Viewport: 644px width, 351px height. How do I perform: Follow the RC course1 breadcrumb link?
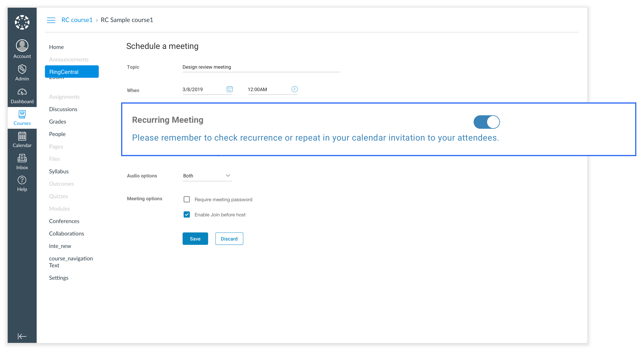pos(77,20)
